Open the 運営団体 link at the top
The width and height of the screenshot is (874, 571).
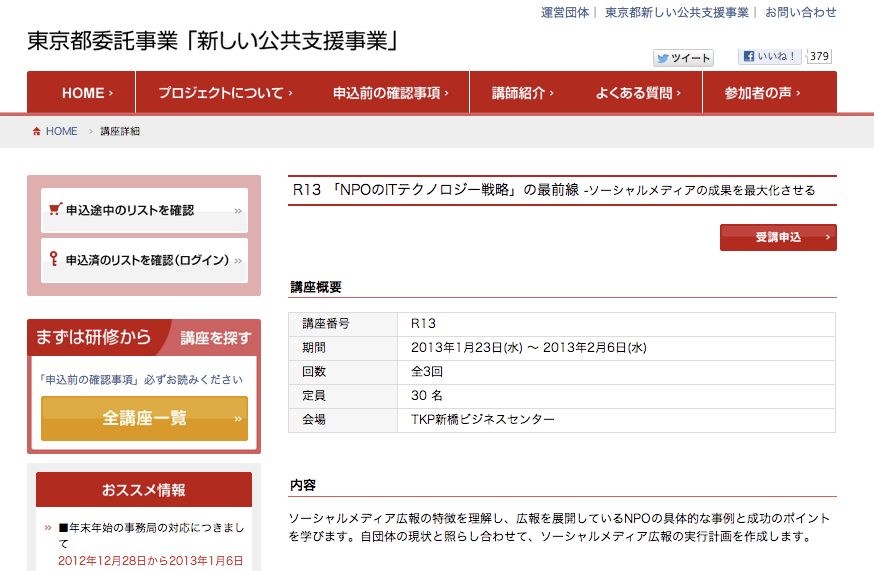pyautogui.click(x=565, y=13)
